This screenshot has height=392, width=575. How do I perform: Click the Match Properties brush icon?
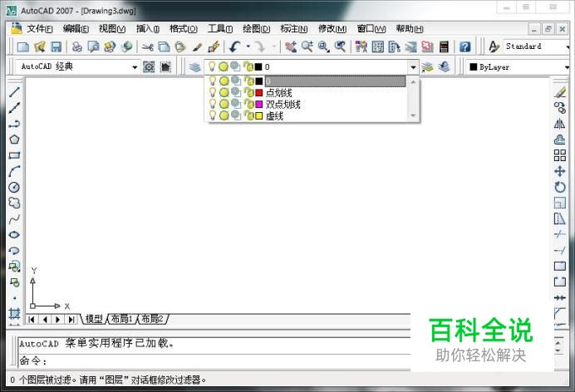tap(198, 47)
